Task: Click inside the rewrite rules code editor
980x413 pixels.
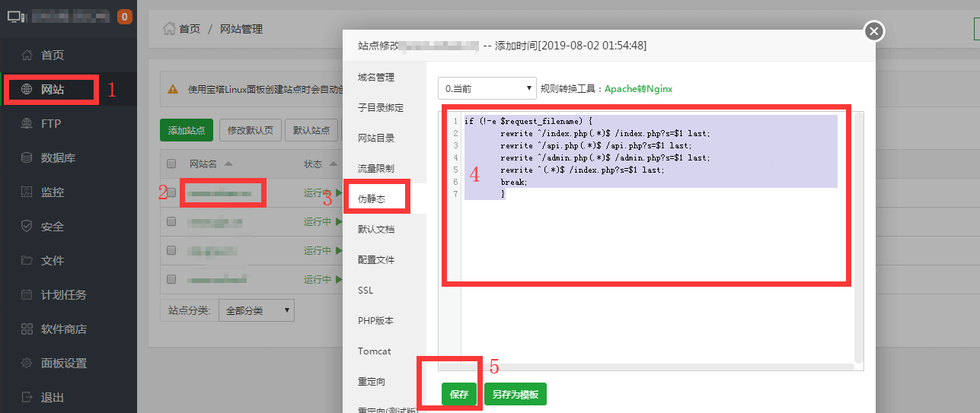Action: tap(651, 240)
